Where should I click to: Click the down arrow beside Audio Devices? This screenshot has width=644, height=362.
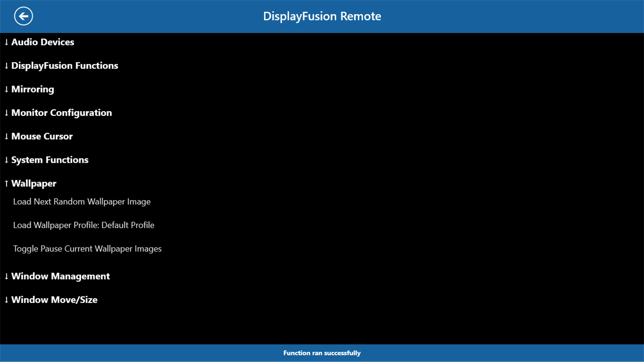(x=6, y=42)
